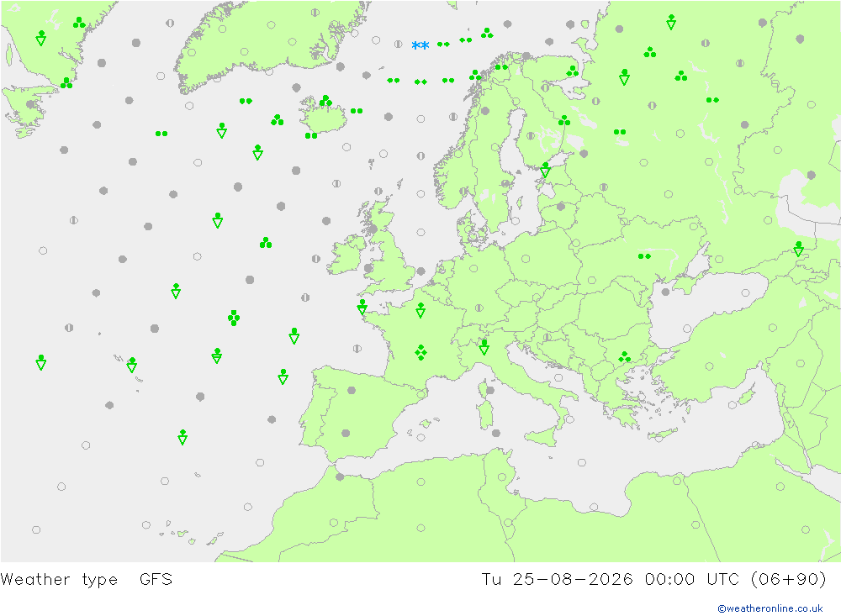Select the half-filled cloud symbol over Germany

tap(479, 308)
